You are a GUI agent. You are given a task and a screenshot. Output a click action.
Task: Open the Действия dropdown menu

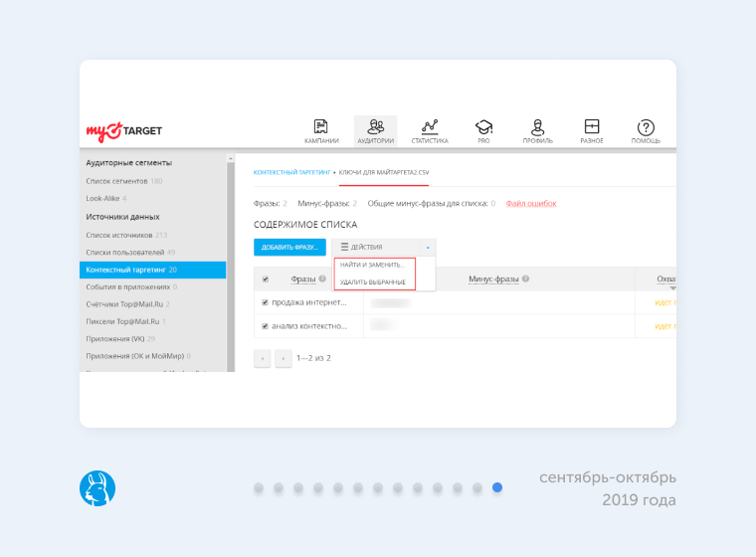376,247
